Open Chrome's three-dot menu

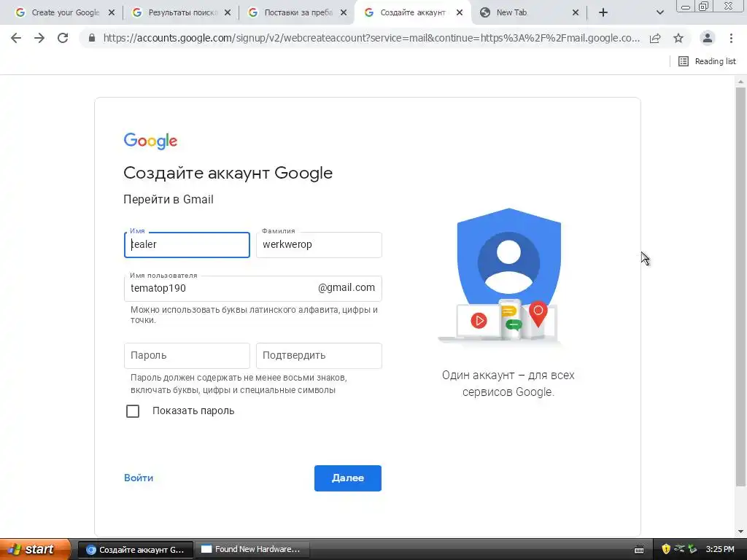pos(731,38)
